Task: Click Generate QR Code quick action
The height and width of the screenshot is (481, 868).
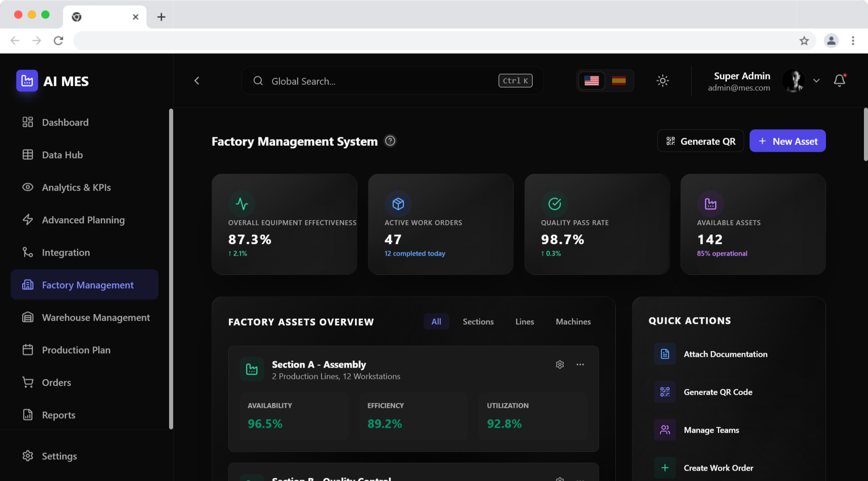Action: point(729,392)
